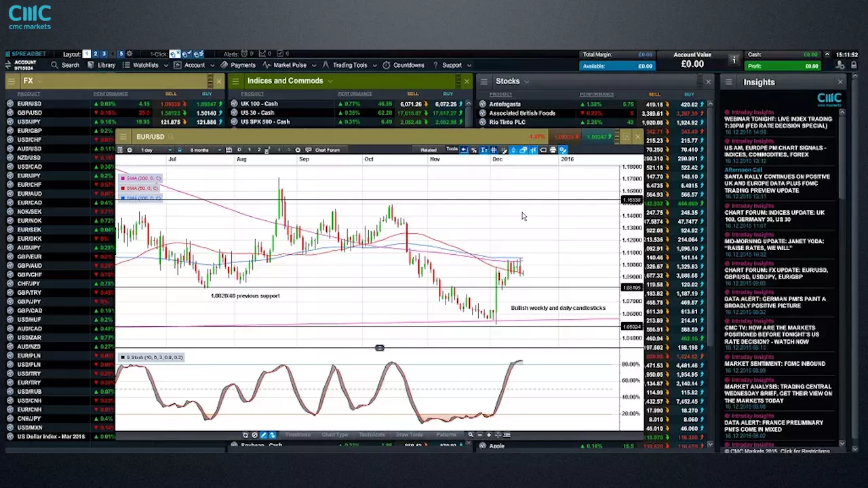Image resolution: width=868 pixels, height=488 pixels.
Task: Click the Related button on chart toolbar
Action: (x=429, y=150)
